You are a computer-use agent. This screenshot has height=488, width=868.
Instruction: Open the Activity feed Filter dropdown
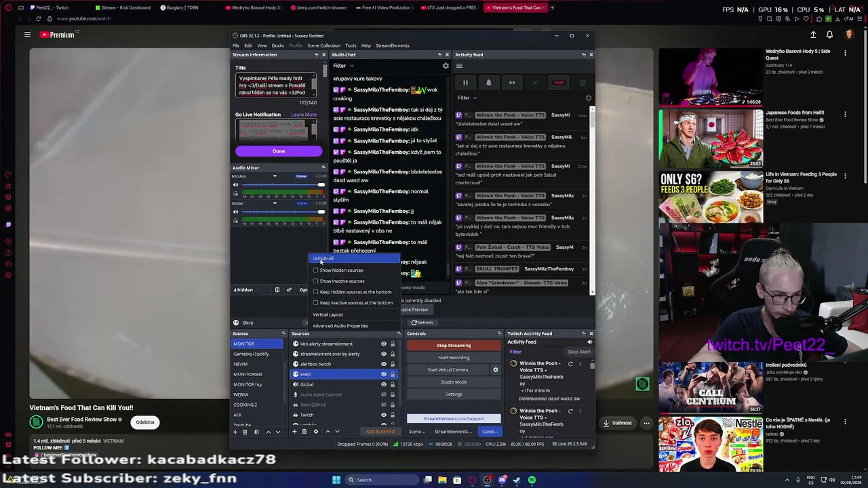(467, 98)
